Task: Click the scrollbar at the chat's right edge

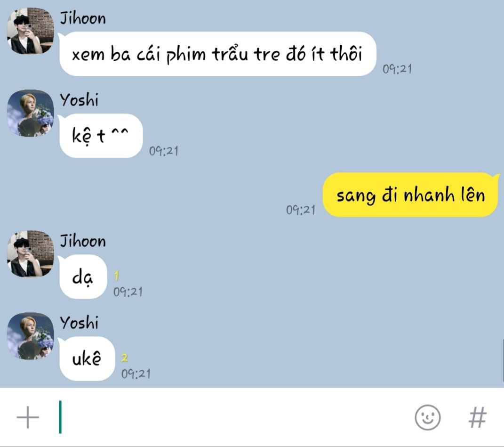Action: pyautogui.click(x=503, y=360)
